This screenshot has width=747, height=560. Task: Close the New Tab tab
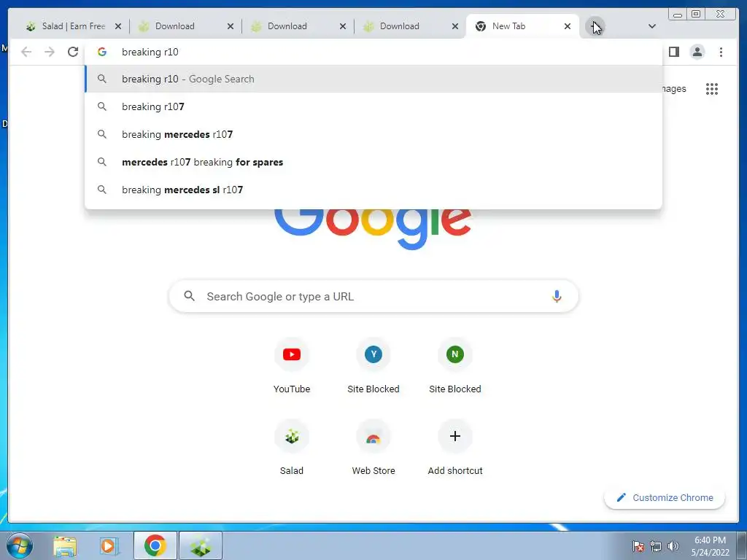point(568,27)
